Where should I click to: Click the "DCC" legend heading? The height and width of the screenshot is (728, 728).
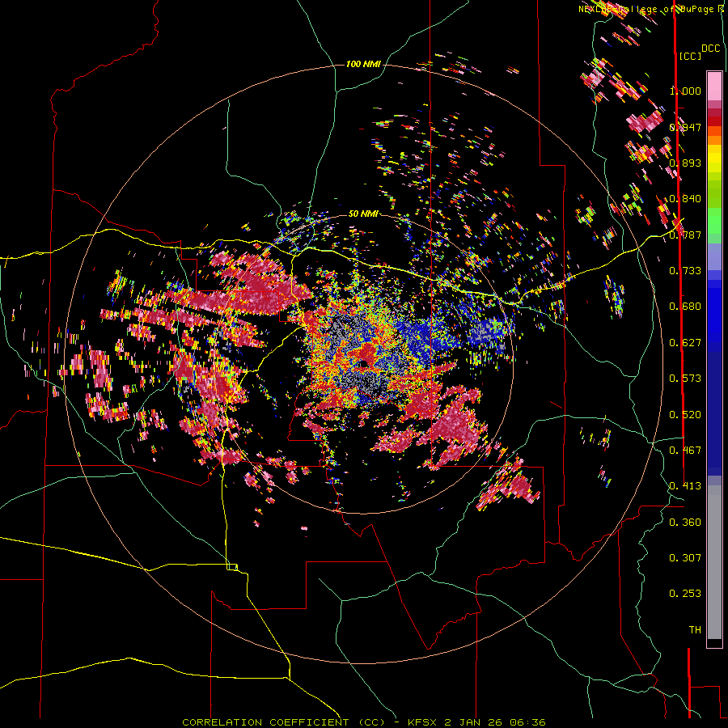coord(711,49)
